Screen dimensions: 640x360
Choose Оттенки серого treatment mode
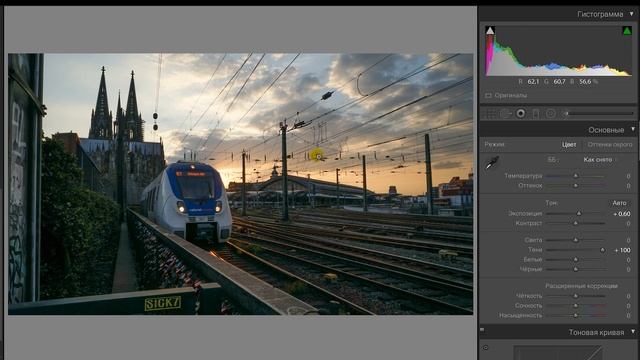point(610,144)
